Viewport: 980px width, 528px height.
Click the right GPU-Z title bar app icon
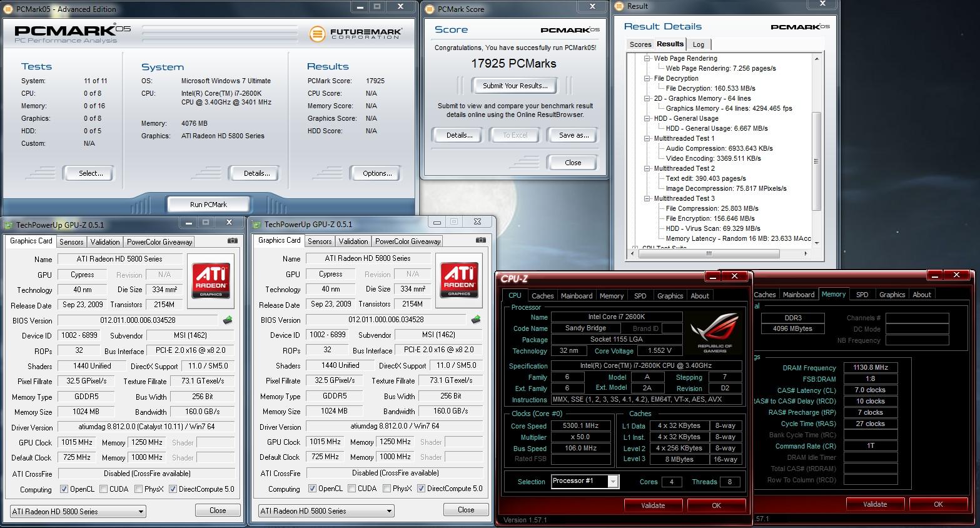point(258,224)
